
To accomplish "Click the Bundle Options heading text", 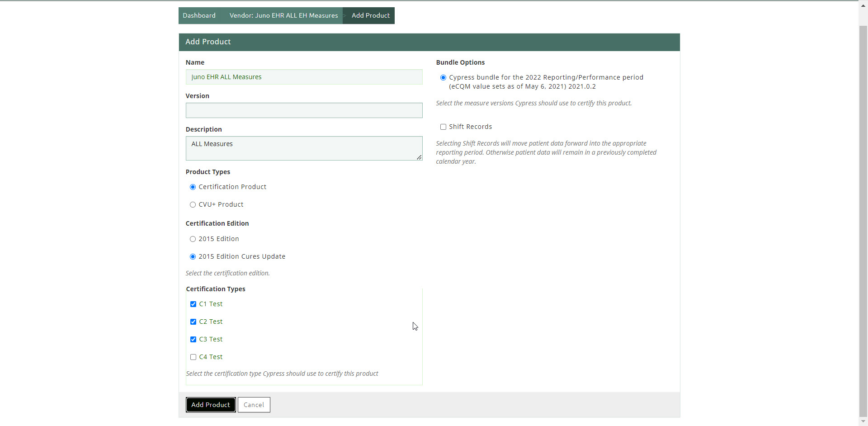I will [x=460, y=62].
